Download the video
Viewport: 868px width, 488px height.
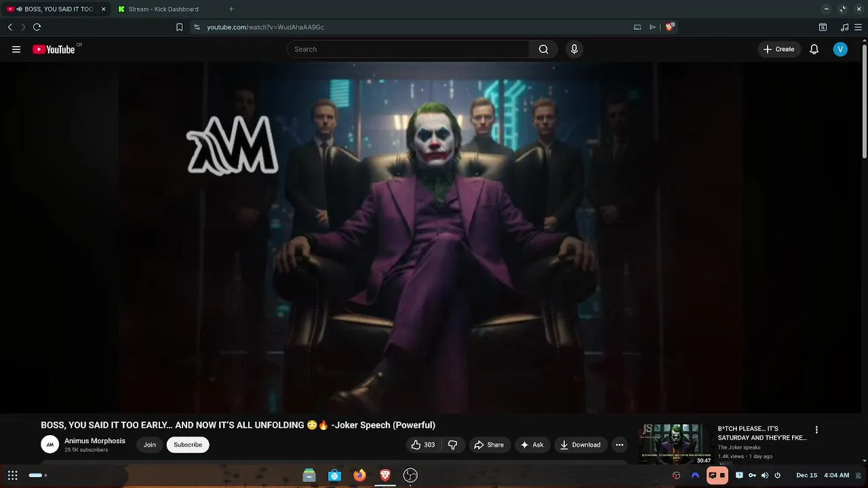click(x=580, y=445)
